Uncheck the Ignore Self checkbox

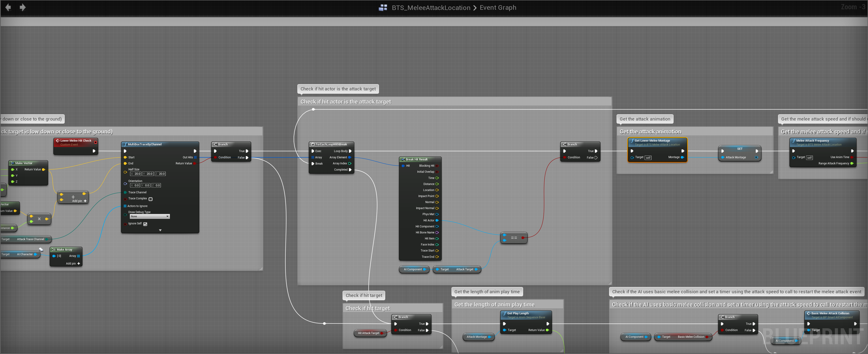point(145,224)
